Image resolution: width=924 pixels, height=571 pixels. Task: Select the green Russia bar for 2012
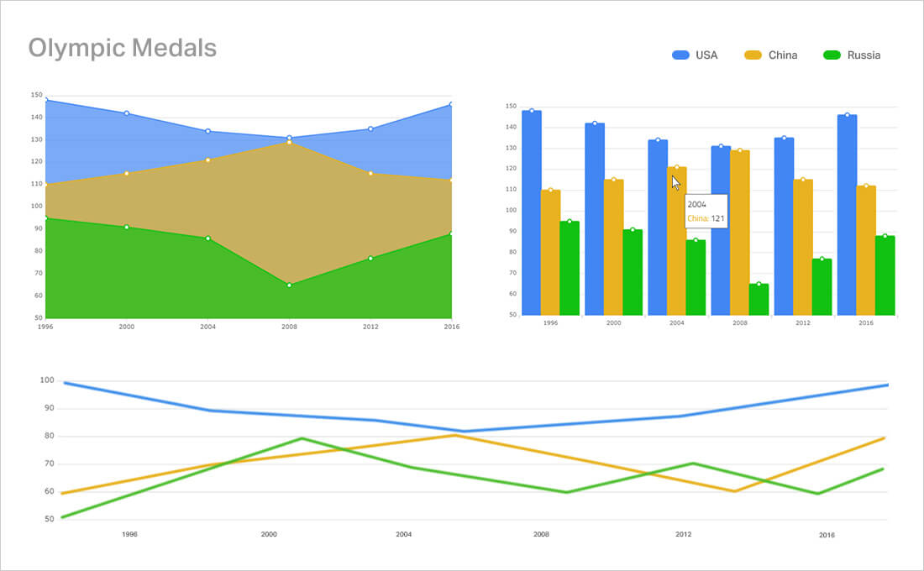(822, 286)
